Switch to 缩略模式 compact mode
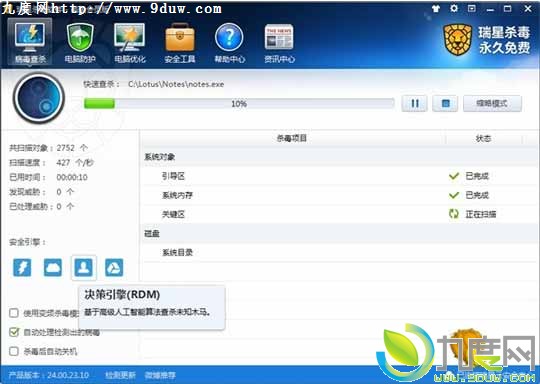Image resolution: width=540 pixels, height=384 pixels. [x=492, y=103]
